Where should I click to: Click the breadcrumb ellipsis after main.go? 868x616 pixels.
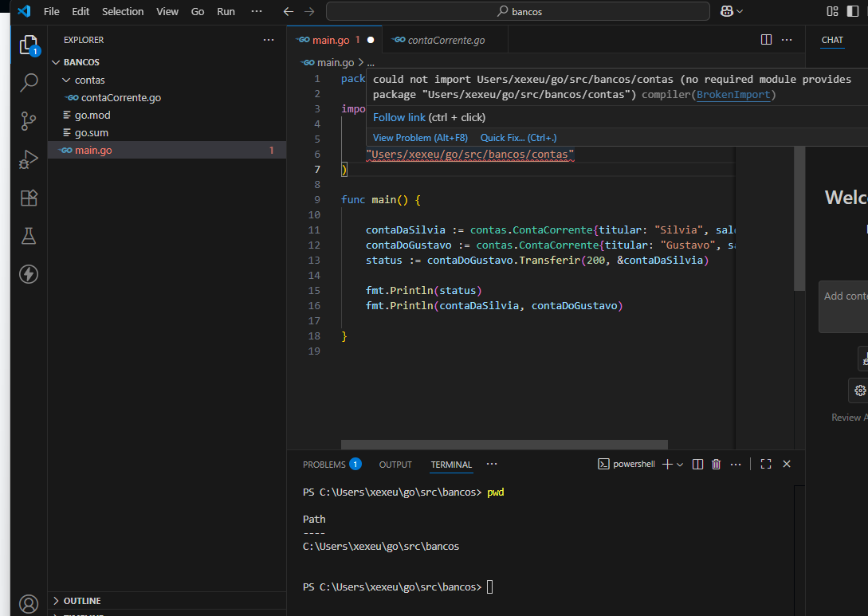[371, 62]
